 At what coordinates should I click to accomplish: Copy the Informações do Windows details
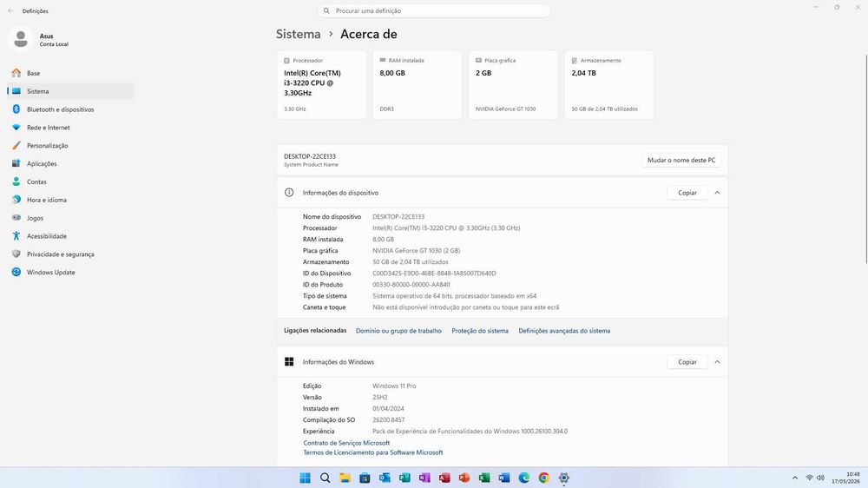[x=687, y=362]
